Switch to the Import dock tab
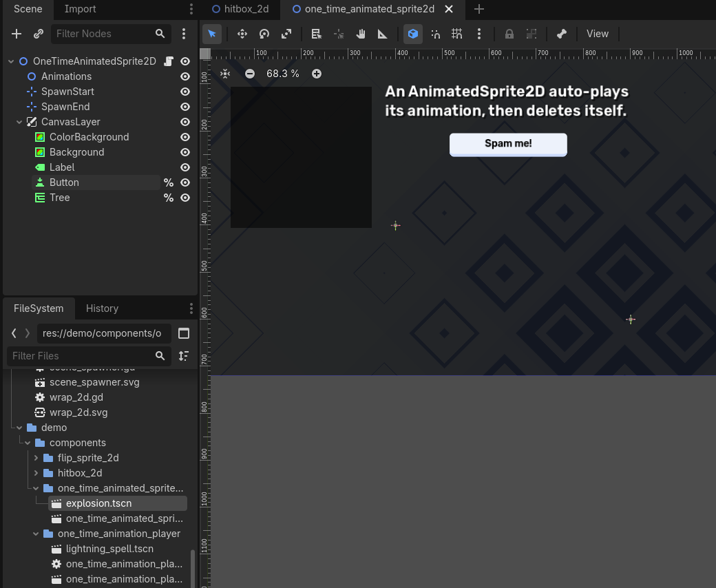Viewport: 716px width, 588px height. (80, 9)
